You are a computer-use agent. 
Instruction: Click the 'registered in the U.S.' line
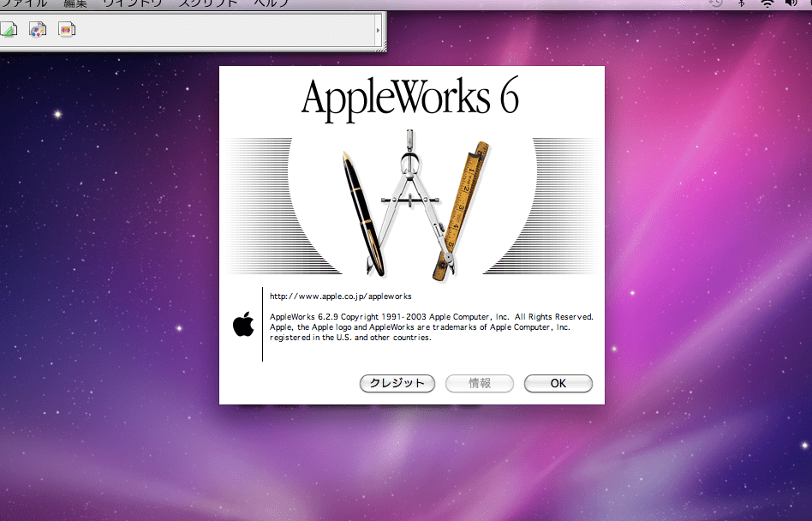point(350,337)
